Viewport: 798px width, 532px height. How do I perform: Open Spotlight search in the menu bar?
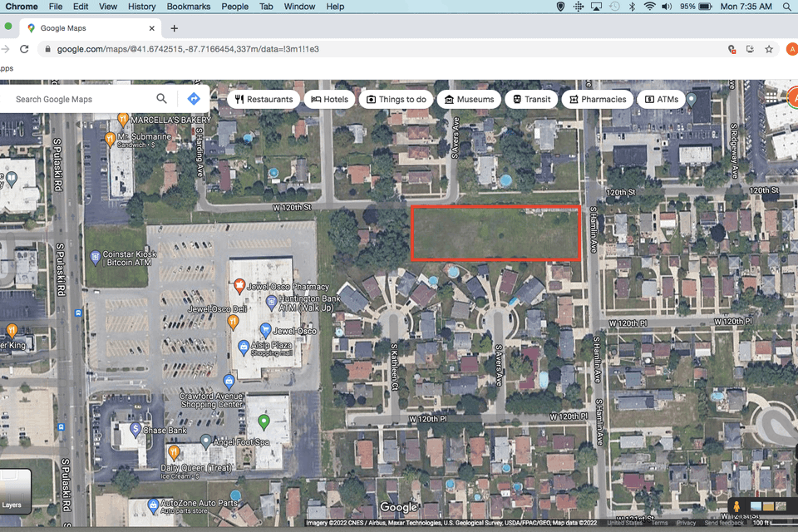pos(787,7)
